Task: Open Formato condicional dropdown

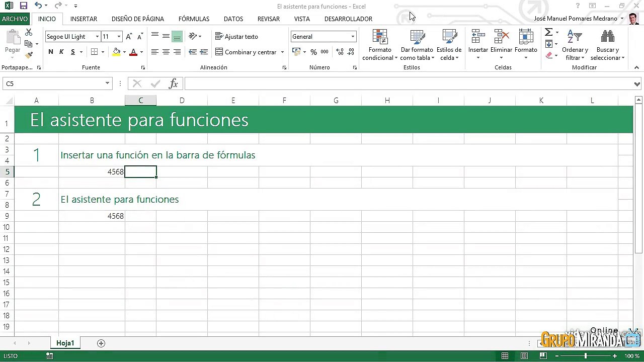Action: 380,45
